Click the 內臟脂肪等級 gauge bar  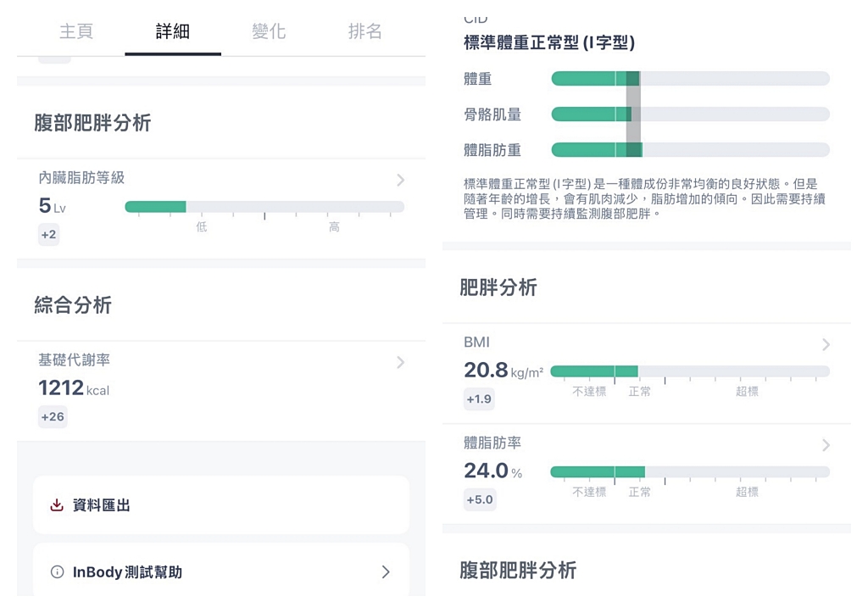tap(263, 205)
